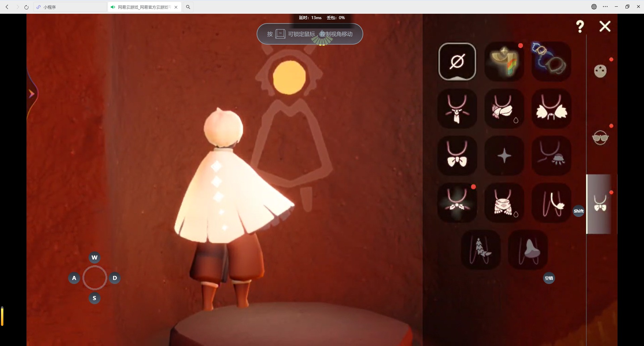Equip the striped knit scarf
The width and height of the screenshot is (644, 346).
click(504, 203)
